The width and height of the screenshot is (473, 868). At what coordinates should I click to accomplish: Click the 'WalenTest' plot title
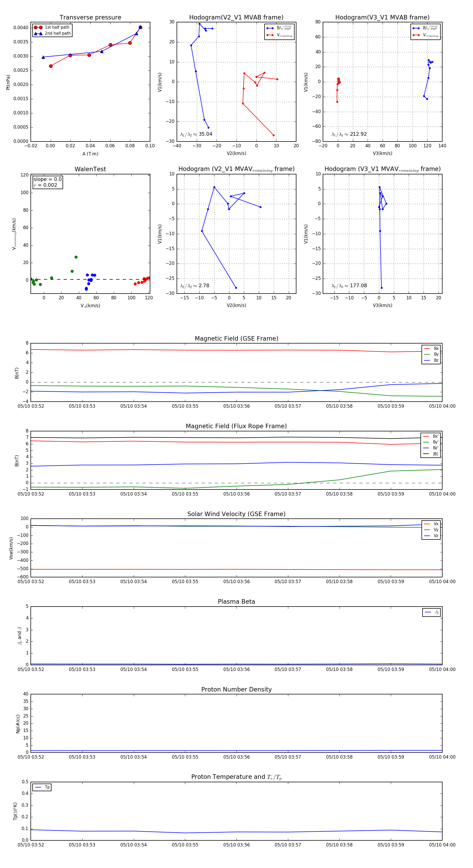point(90,169)
